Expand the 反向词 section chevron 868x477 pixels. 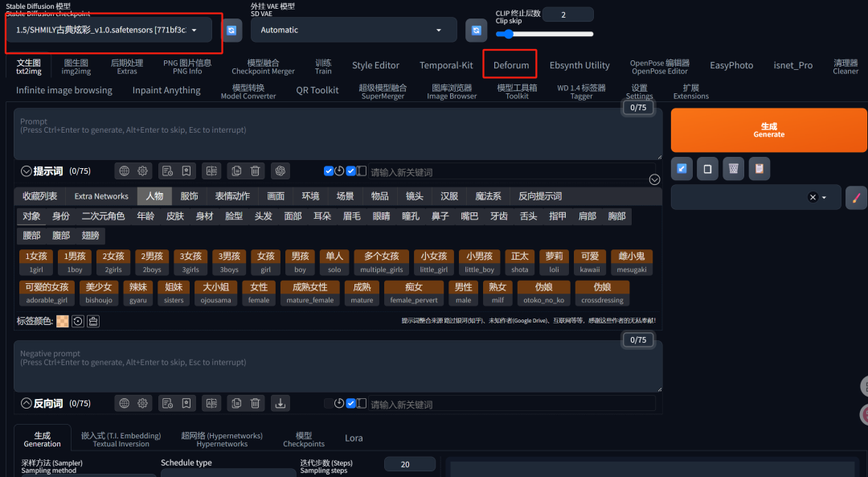(26, 403)
